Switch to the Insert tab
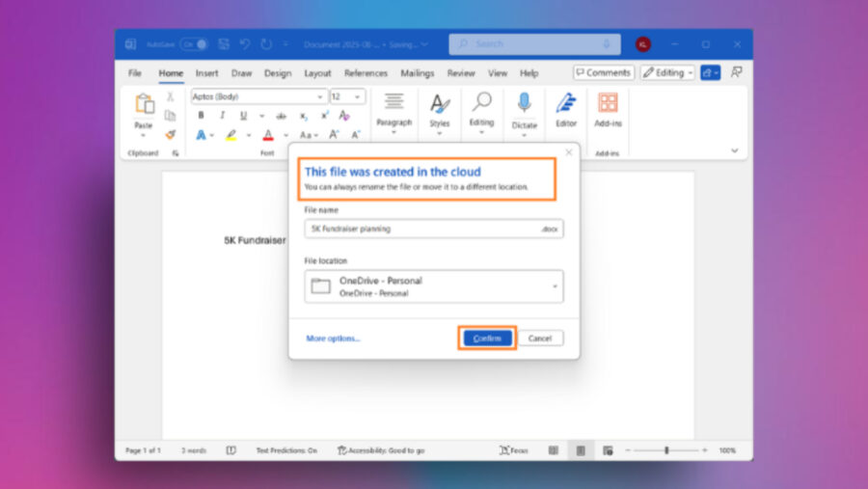 tap(206, 73)
